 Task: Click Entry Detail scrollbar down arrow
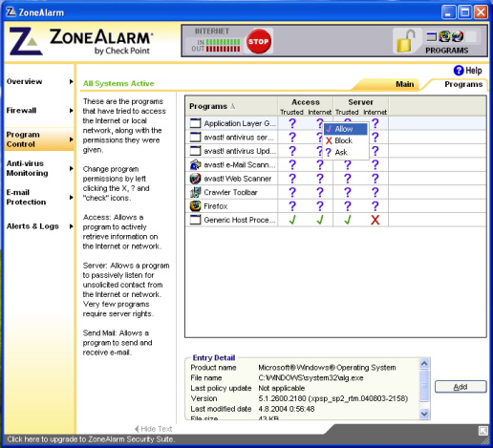[424, 414]
